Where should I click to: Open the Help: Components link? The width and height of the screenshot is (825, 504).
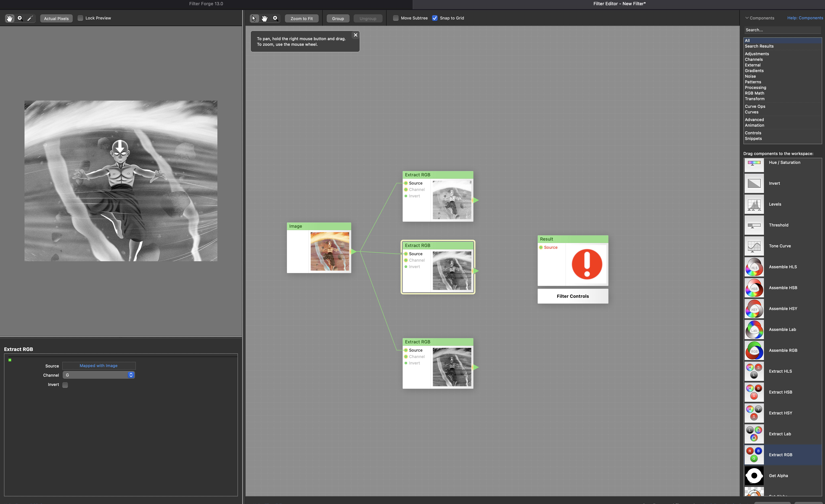(x=805, y=18)
